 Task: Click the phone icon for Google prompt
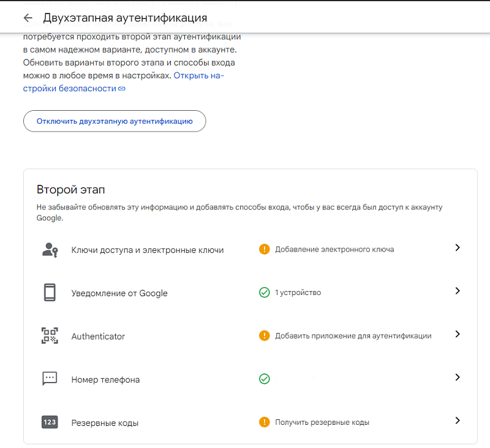coord(50,293)
